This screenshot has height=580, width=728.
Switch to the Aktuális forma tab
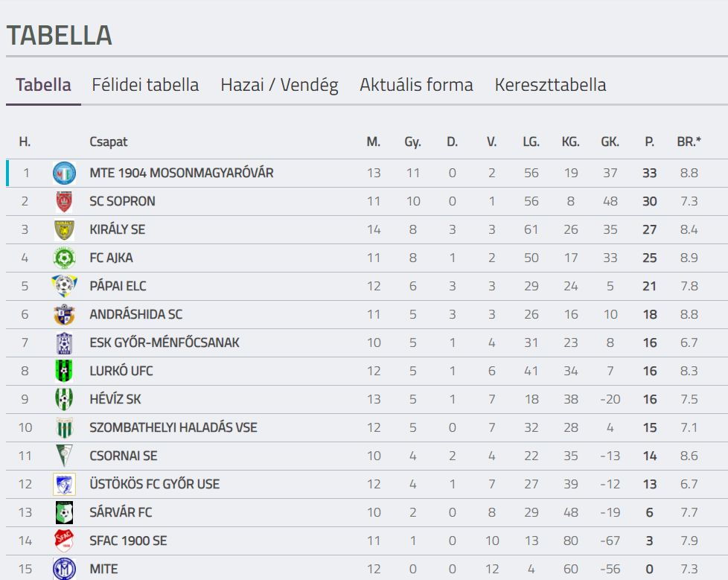(x=416, y=85)
